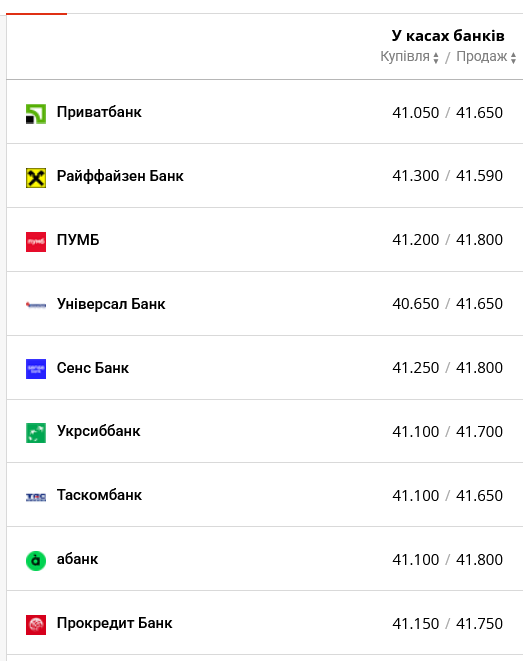Click the Прокредит Банк name link
Viewport: 523px width, 661px height.
[x=114, y=623]
